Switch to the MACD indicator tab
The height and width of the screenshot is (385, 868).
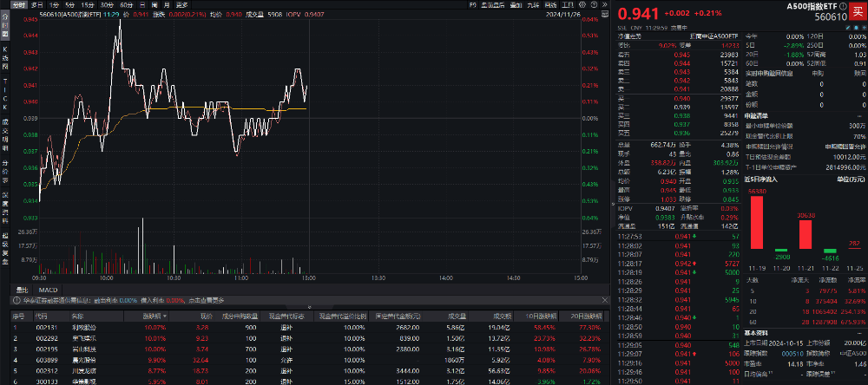[48, 289]
